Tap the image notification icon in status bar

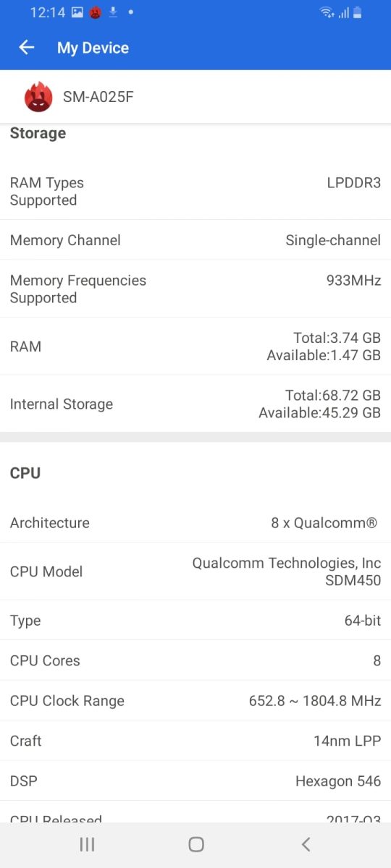tap(77, 12)
